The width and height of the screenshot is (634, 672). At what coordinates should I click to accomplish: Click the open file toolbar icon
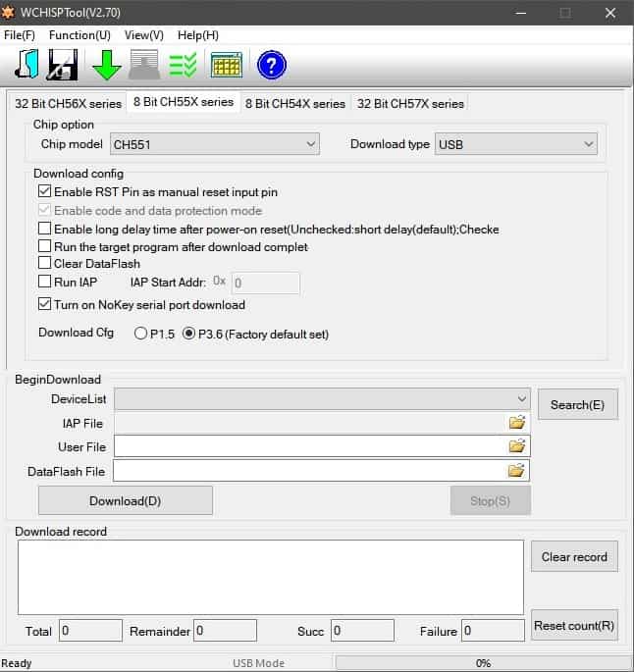tap(27, 65)
